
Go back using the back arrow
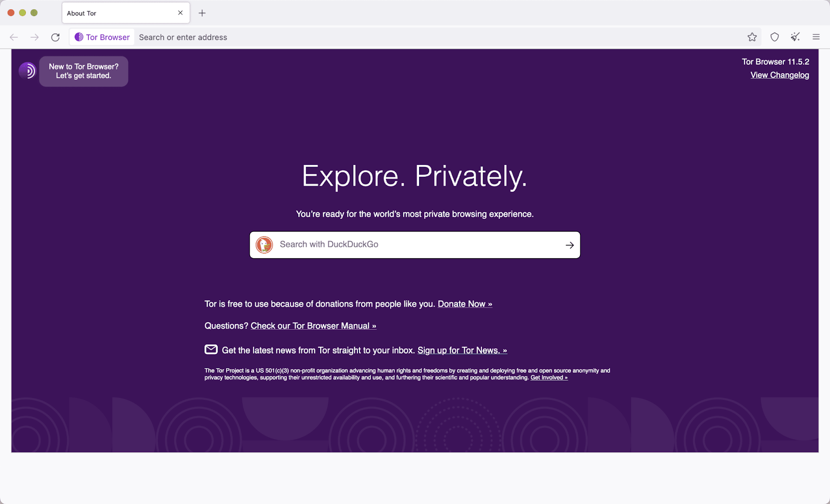[14, 37]
